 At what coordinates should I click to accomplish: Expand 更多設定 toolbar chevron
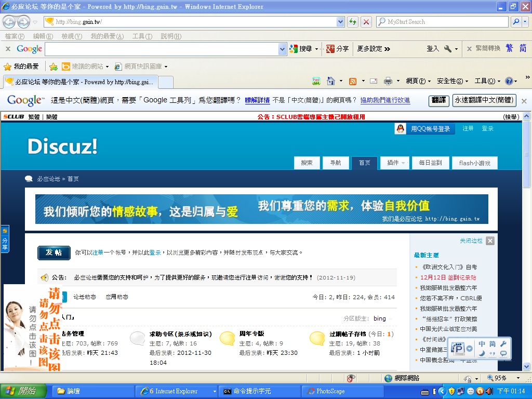click(x=388, y=49)
